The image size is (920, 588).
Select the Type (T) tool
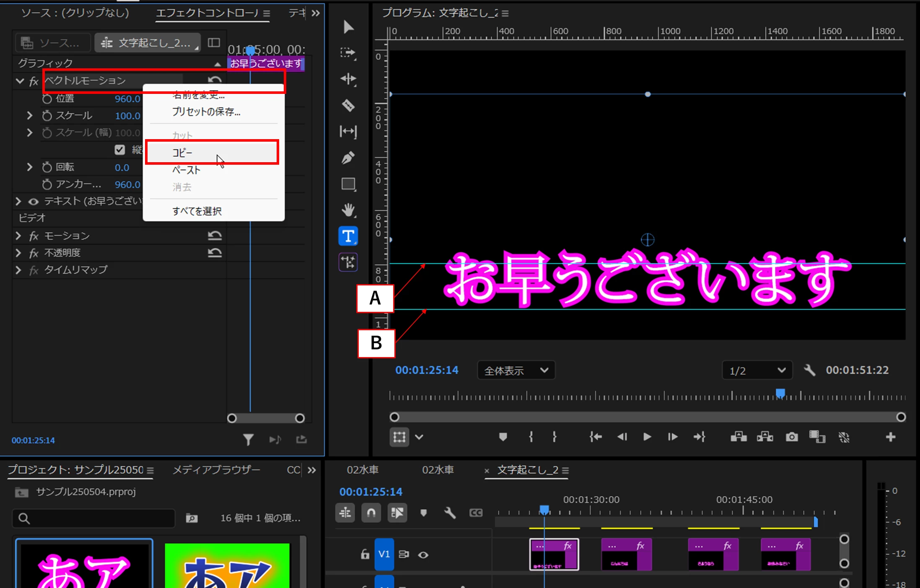[348, 236]
